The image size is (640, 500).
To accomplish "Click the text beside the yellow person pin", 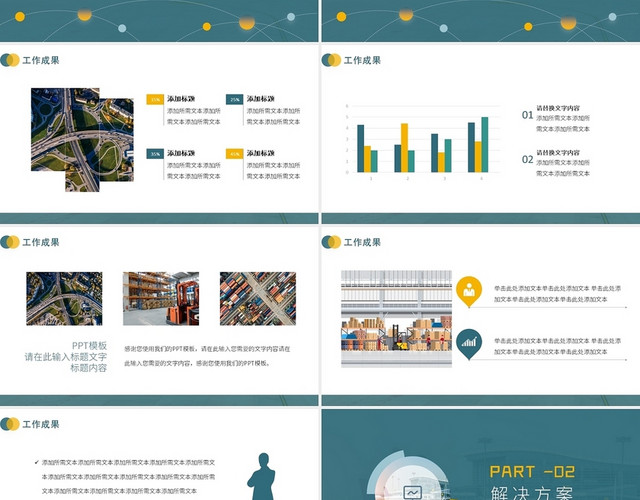I will [558, 294].
